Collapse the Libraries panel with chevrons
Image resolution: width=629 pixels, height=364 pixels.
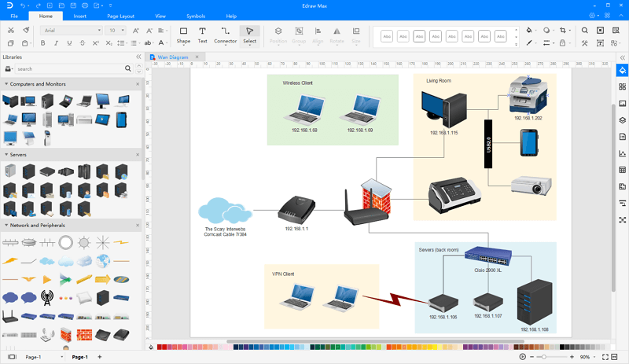138,57
